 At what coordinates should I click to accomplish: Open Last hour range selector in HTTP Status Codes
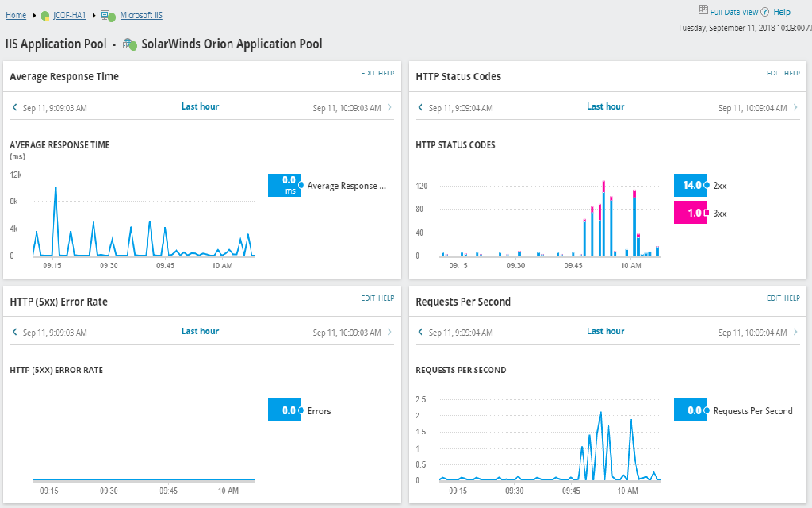pos(605,106)
